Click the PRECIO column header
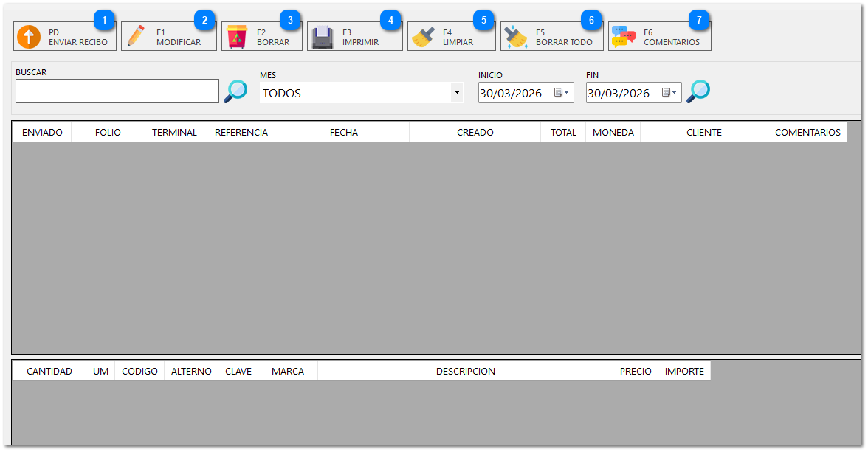The width and height of the screenshot is (868, 452). (635, 371)
